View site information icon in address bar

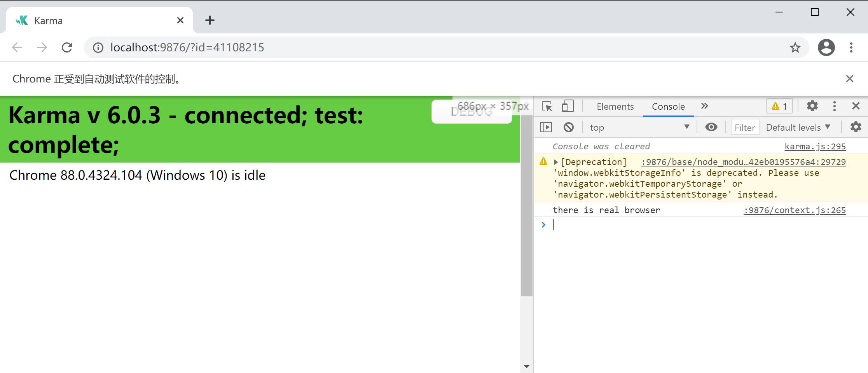pyautogui.click(x=98, y=47)
